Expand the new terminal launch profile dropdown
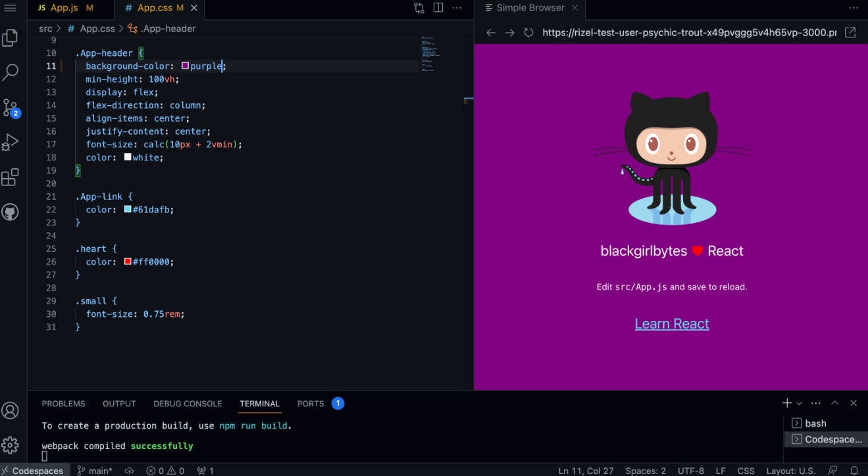The image size is (868, 476). (x=799, y=403)
